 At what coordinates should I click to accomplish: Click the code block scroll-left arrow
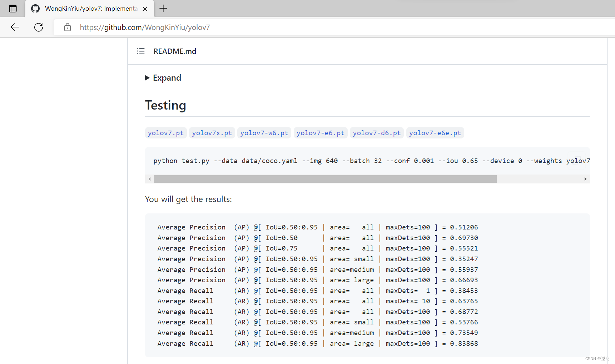tap(149, 179)
